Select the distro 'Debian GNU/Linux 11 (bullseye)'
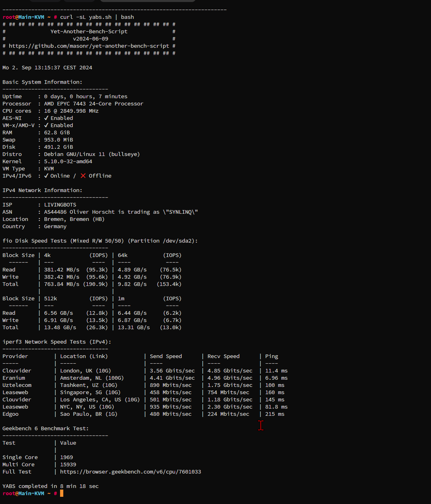Screen dimensions: 431x504 pyautogui.click(x=92, y=154)
